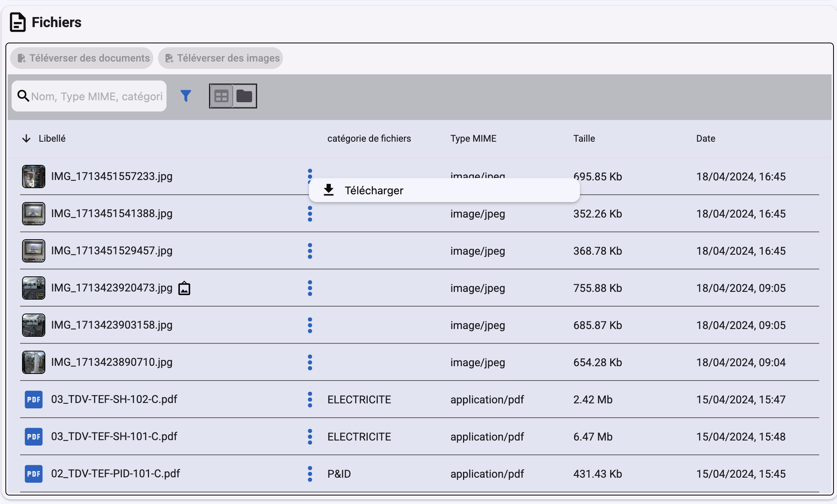Click thumbnail of IMG_1713451529457.jpg
The width and height of the screenshot is (837, 504).
(x=34, y=251)
